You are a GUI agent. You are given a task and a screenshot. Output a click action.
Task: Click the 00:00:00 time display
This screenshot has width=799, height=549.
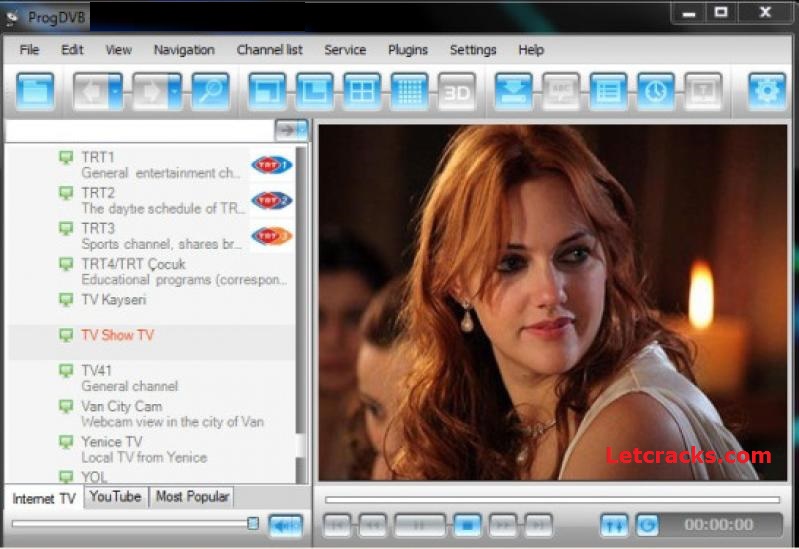coord(718,525)
